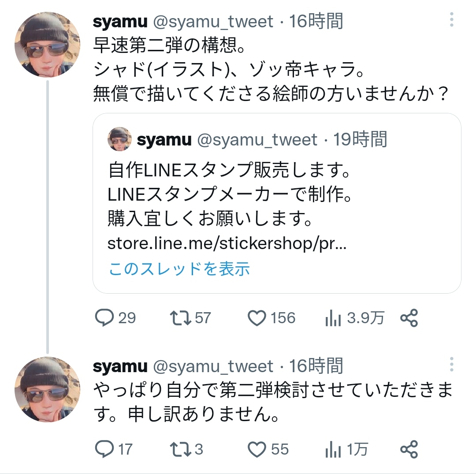
Task: Click このスレッドを表示 link
Action: [179, 268]
